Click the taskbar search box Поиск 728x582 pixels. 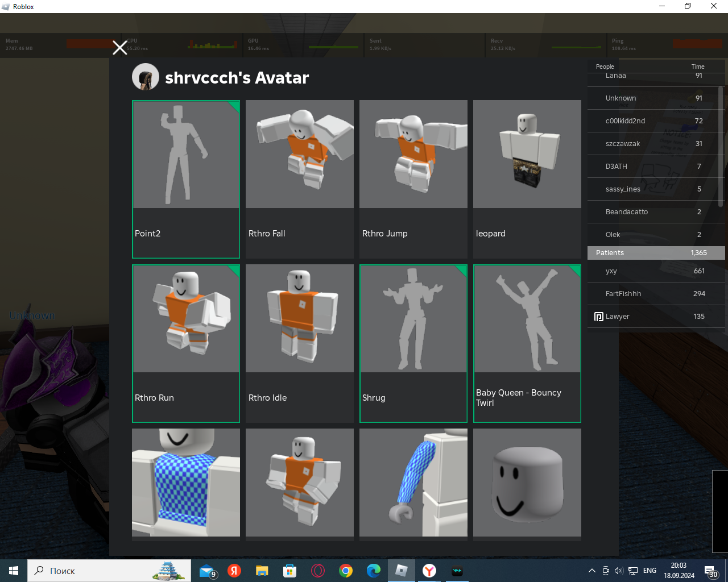109,571
